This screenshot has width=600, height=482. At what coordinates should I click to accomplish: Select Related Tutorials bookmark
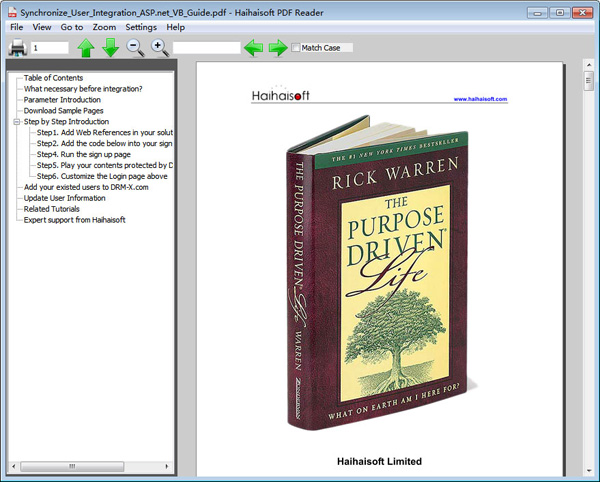pos(51,209)
